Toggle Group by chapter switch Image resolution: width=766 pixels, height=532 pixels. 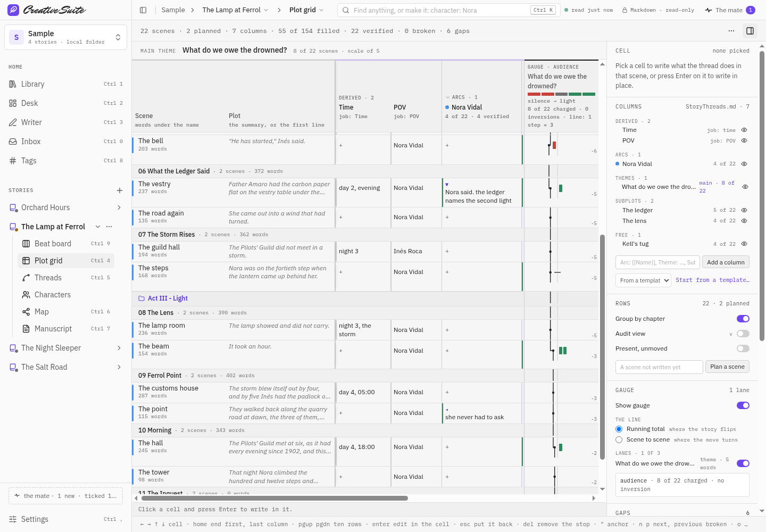click(x=743, y=319)
